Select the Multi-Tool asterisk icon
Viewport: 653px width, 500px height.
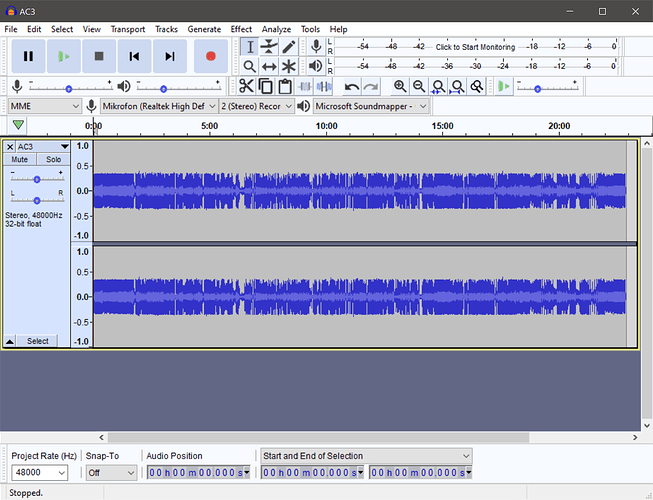point(289,66)
